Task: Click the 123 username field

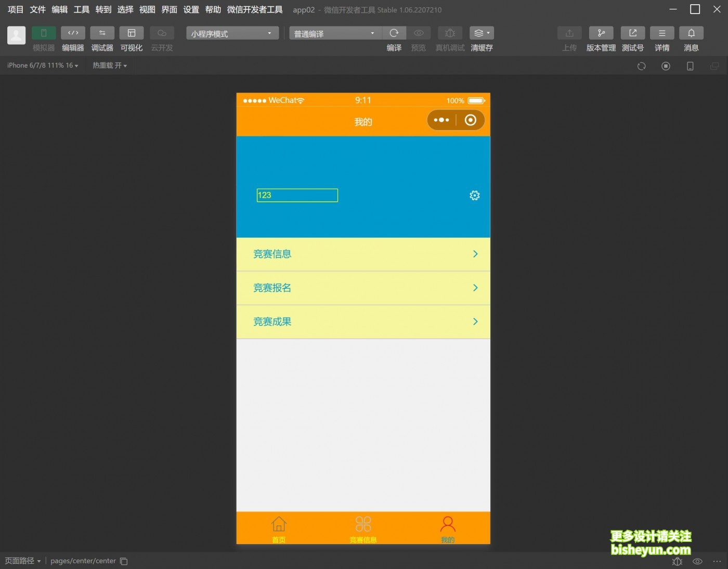Action: pos(297,195)
